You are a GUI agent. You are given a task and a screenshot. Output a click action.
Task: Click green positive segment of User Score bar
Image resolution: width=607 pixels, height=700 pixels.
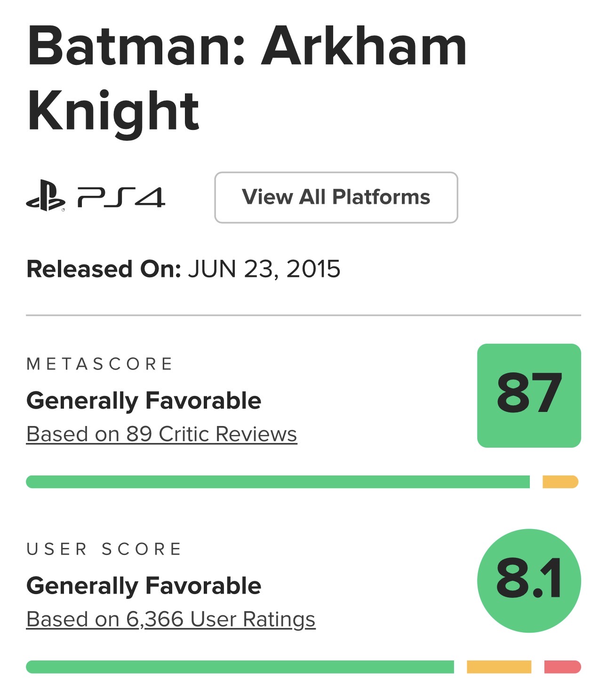(x=240, y=667)
